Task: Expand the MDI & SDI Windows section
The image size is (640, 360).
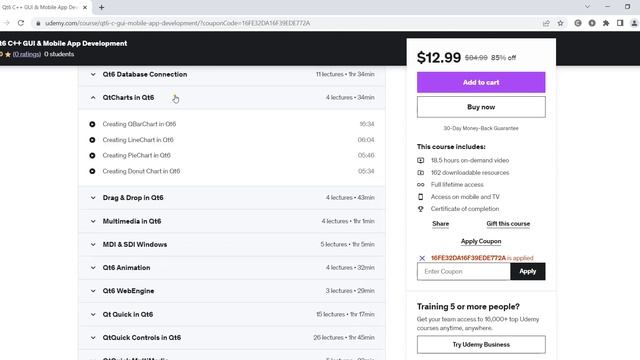Action: 232,244
